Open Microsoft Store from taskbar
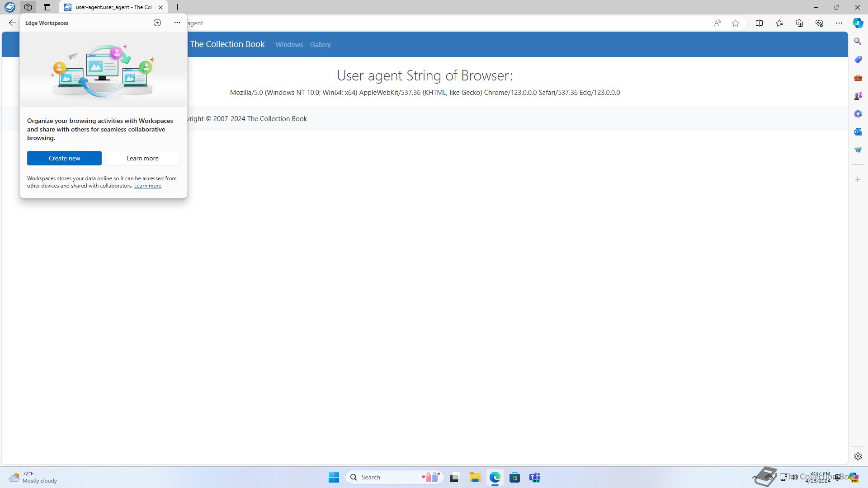868x488 pixels. click(514, 477)
